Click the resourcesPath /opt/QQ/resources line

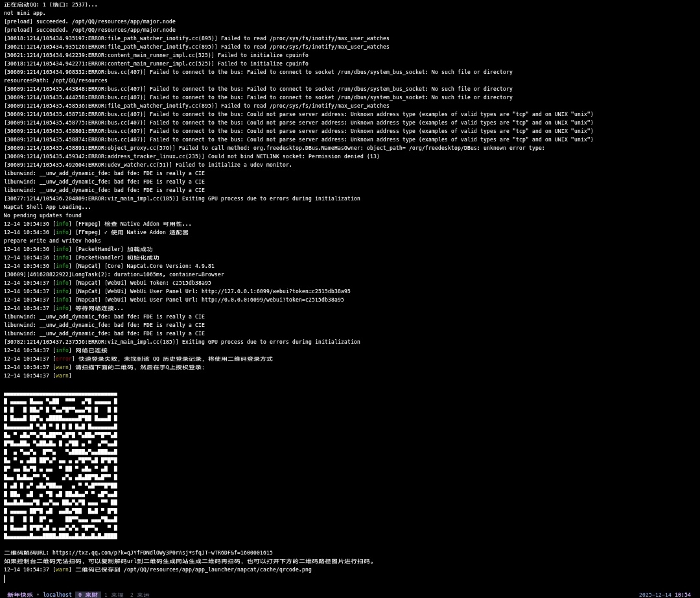pyautogui.click(x=55, y=81)
